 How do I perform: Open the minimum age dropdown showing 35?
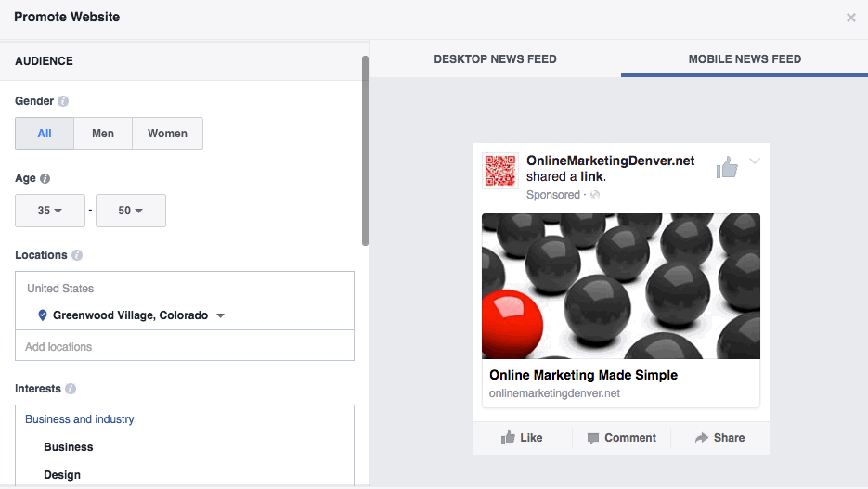50,211
